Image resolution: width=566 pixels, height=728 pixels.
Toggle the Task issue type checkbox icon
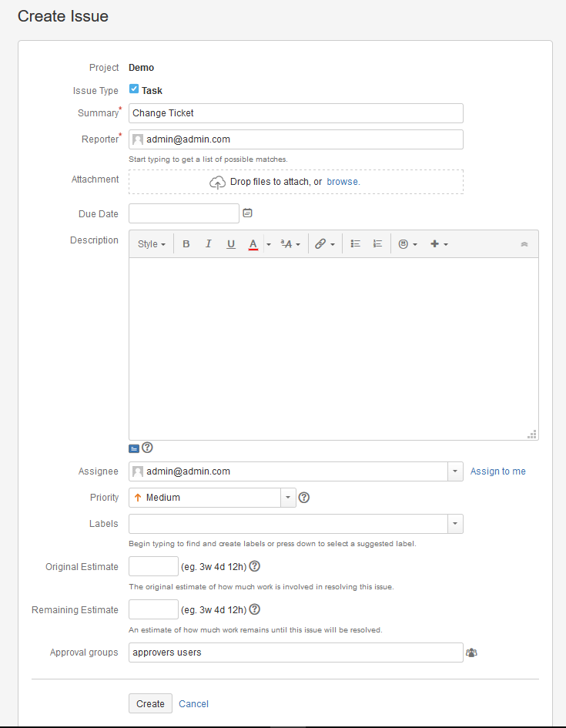click(134, 89)
